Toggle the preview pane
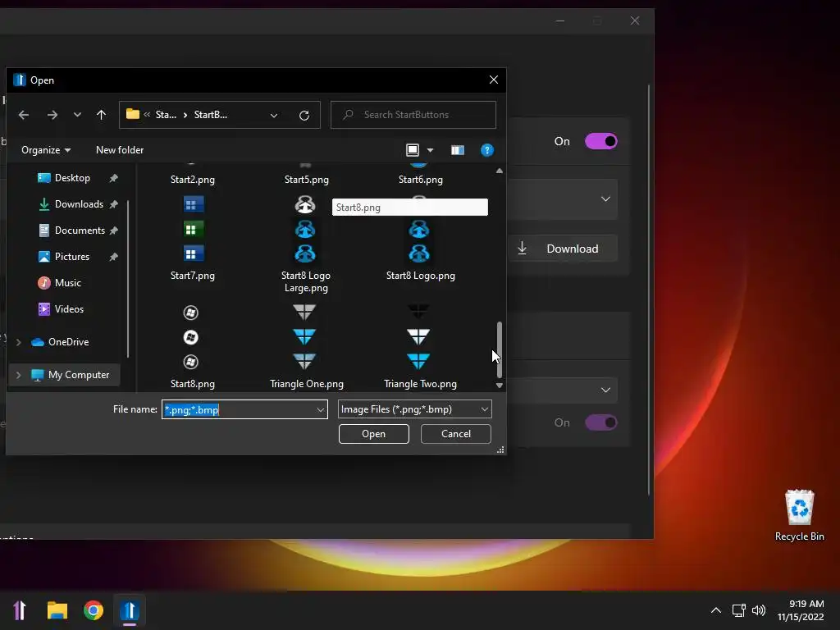The height and width of the screenshot is (630, 840). coord(458,150)
